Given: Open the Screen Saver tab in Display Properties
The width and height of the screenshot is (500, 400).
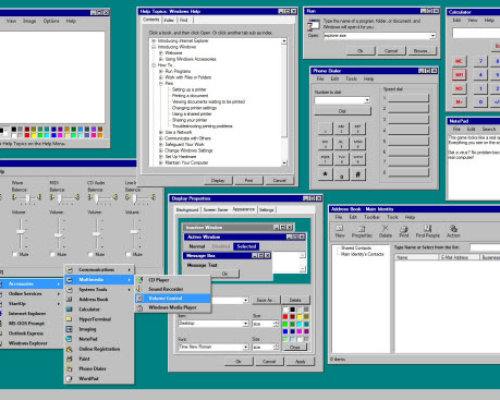Looking at the screenshot, I should [216, 210].
